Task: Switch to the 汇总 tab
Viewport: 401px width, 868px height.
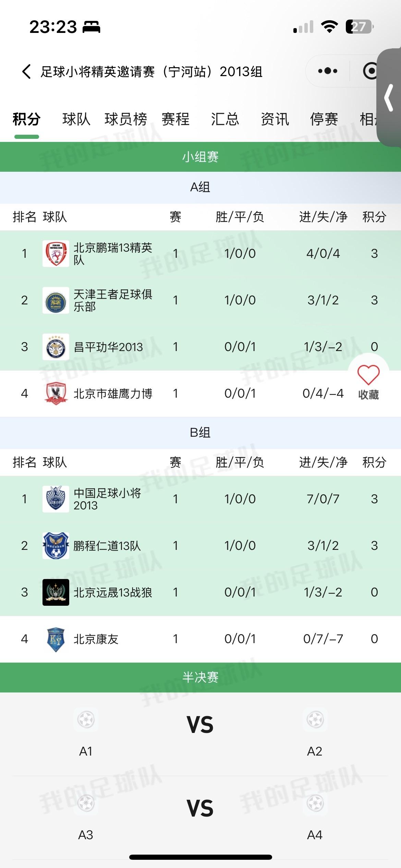Action: (225, 119)
